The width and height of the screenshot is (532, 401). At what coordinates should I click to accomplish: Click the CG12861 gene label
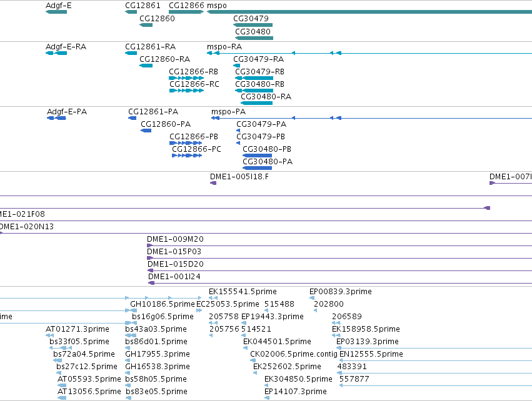coord(143,6)
